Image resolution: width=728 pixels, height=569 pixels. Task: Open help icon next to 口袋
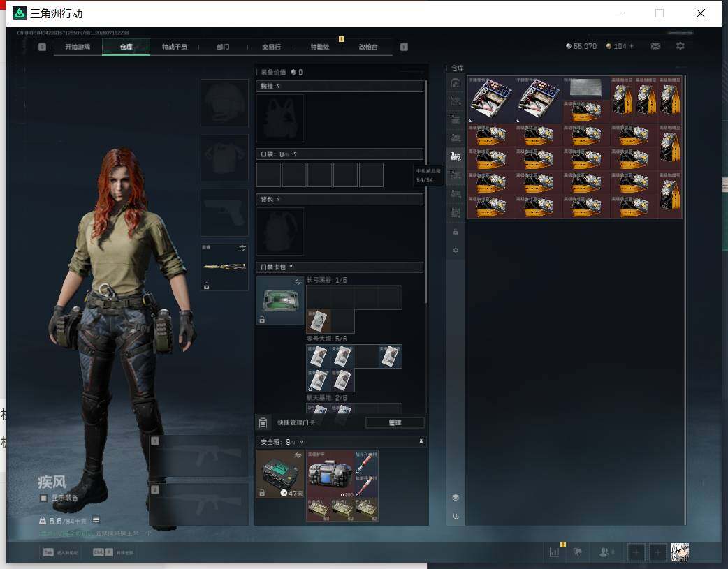[x=295, y=154]
